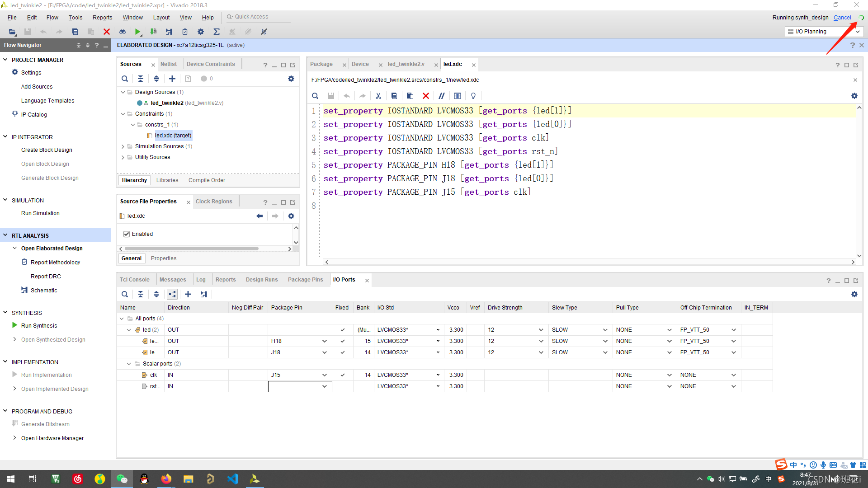Viewport: 868px width, 488px height.
Task: Click the add sources plus icon in Sources panel
Action: (172, 79)
